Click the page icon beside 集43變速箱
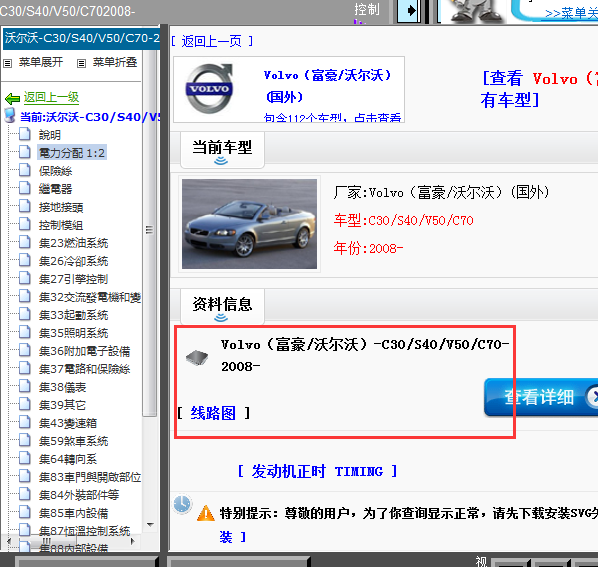Screen dimensions: 598x567 pos(25,422)
